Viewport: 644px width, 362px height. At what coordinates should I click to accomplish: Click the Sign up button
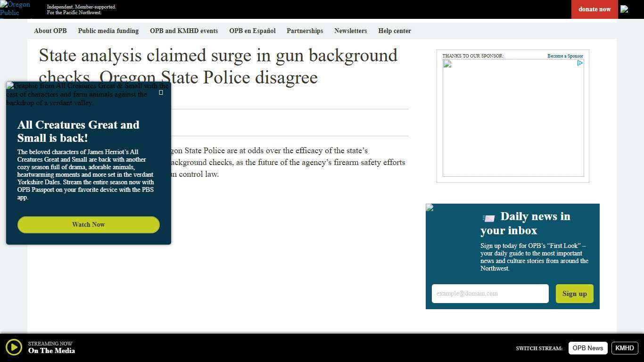tap(574, 294)
